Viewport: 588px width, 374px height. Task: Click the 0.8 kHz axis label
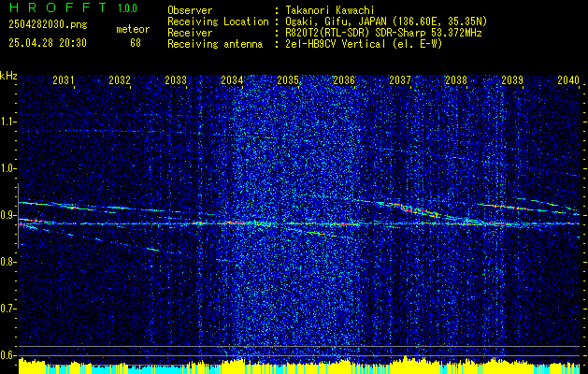tap(7, 262)
